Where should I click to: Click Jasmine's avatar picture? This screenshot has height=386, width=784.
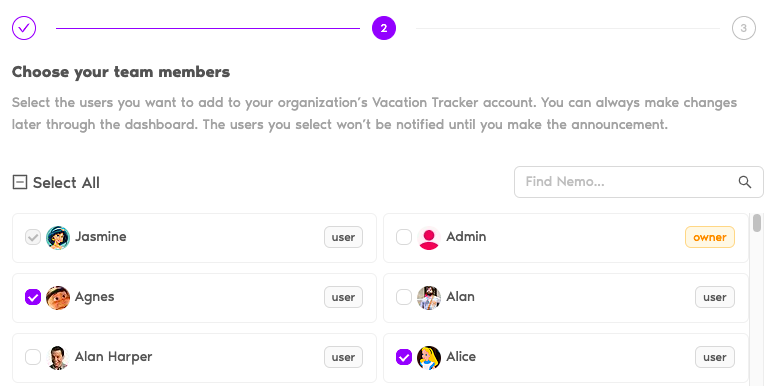tap(58, 238)
